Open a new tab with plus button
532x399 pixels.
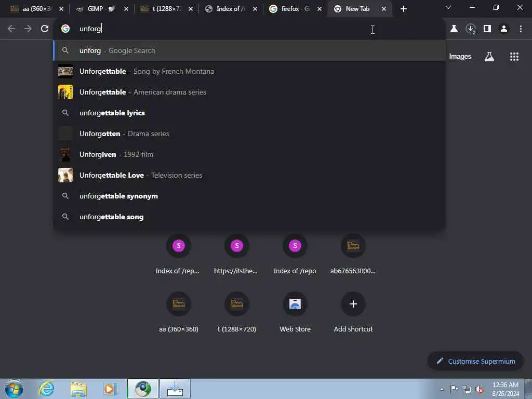(x=403, y=9)
